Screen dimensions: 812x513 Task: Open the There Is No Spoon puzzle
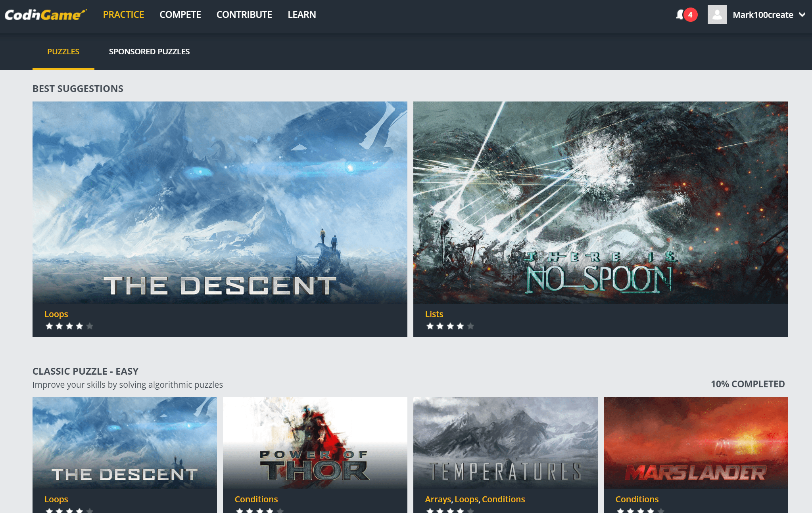(601, 202)
